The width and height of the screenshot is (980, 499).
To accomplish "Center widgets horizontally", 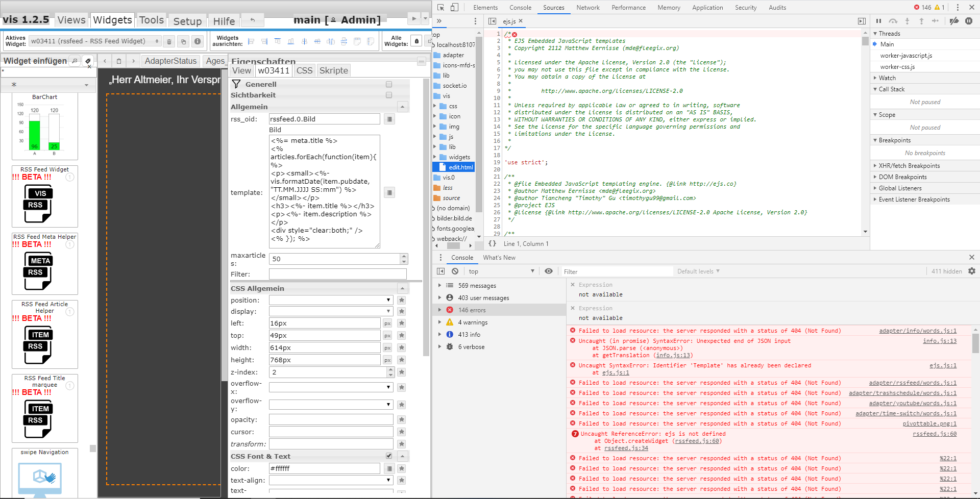I will click(x=304, y=41).
